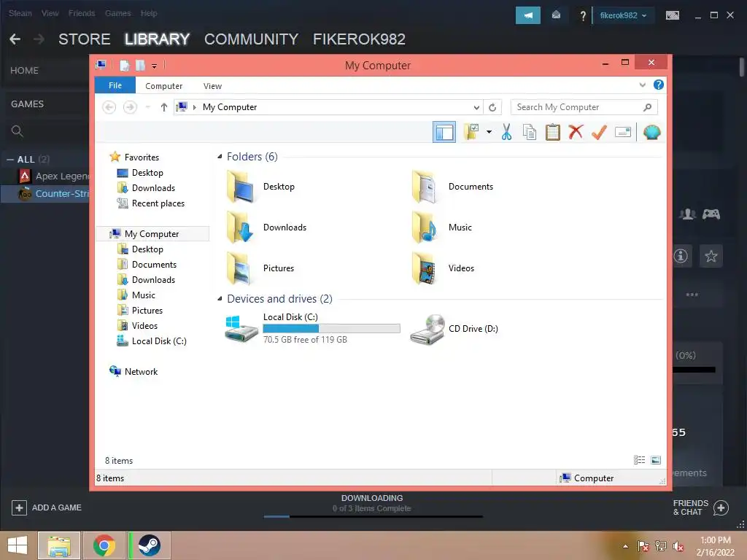Select the Desktop folder in main pane
The height and width of the screenshot is (560, 747).
(x=260, y=187)
